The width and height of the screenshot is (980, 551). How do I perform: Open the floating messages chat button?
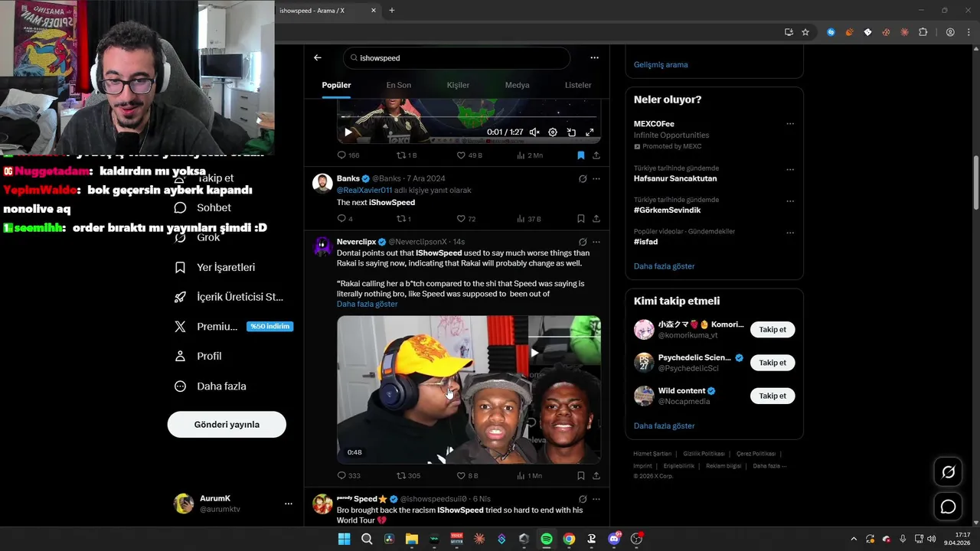948,507
